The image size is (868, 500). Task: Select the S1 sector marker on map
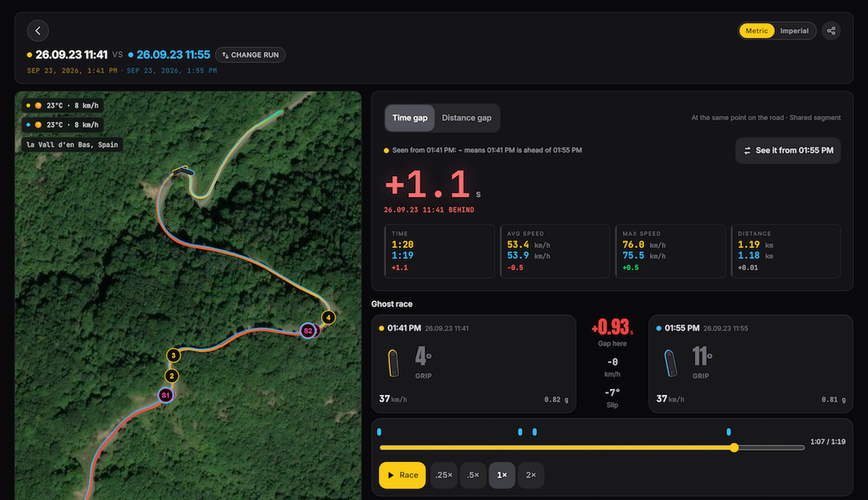pyautogui.click(x=166, y=395)
